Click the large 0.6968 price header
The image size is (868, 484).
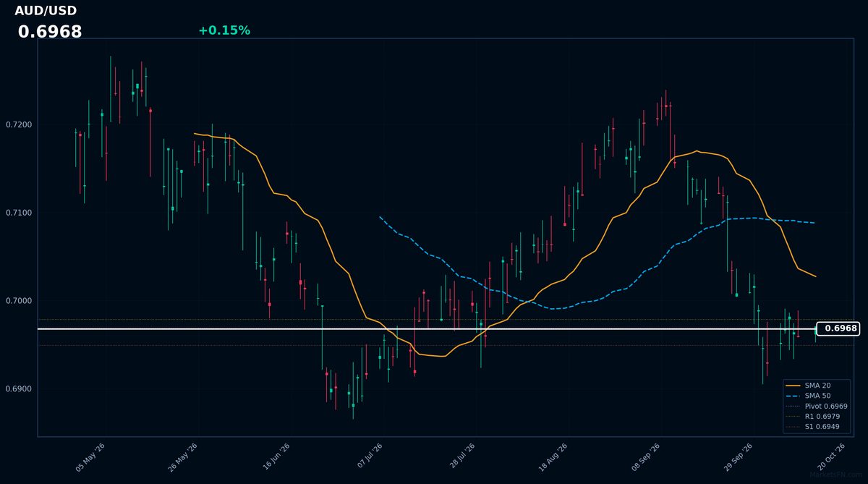[50, 33]
